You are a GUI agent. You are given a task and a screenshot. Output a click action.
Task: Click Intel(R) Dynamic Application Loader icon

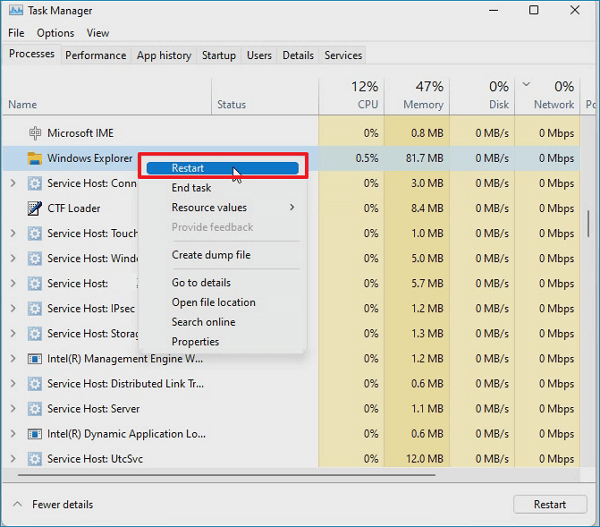coord(35,434)
